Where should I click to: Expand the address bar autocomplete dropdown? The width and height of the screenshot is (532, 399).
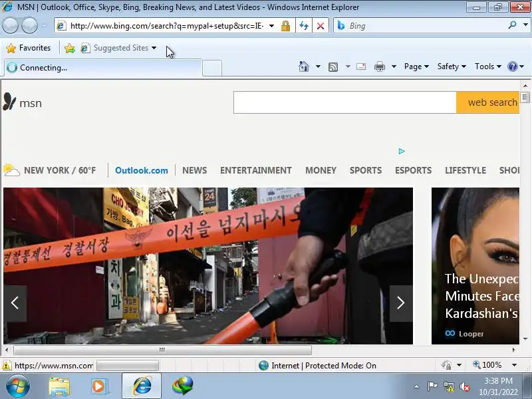[x=272, y=26]
